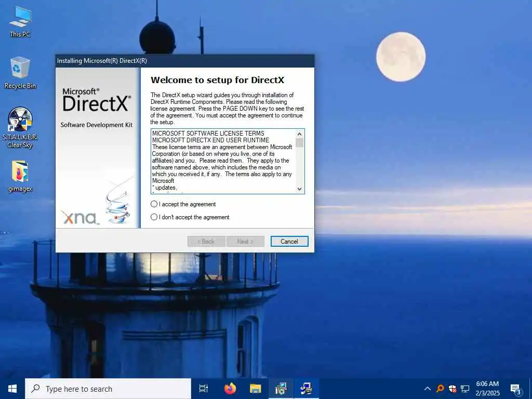Screen dimensions: 532x399
Task: Open the Action Center notifications icon
Action: 515,389
